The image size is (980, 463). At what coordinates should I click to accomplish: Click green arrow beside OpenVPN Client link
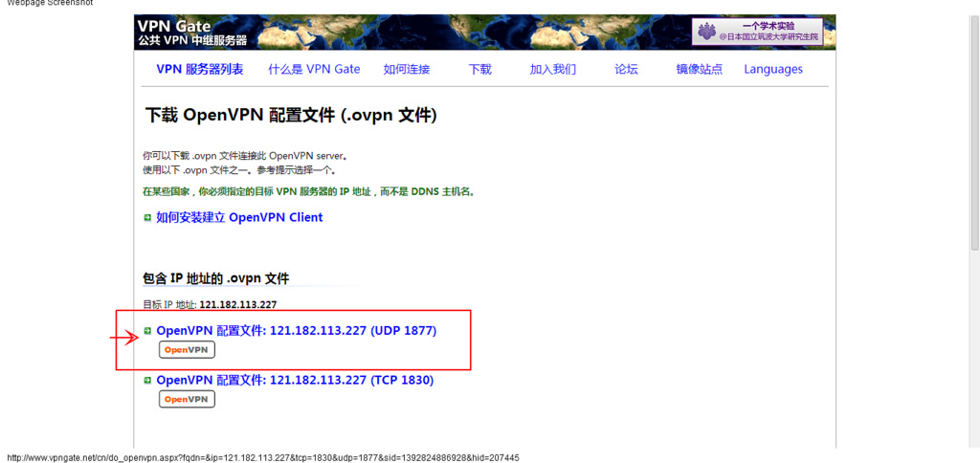147,217
